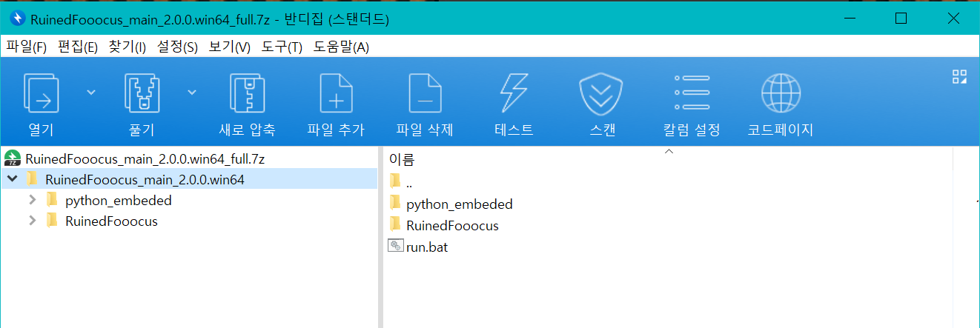
Task: Click the run.bat file icon
Action: (x=395, y=247)
